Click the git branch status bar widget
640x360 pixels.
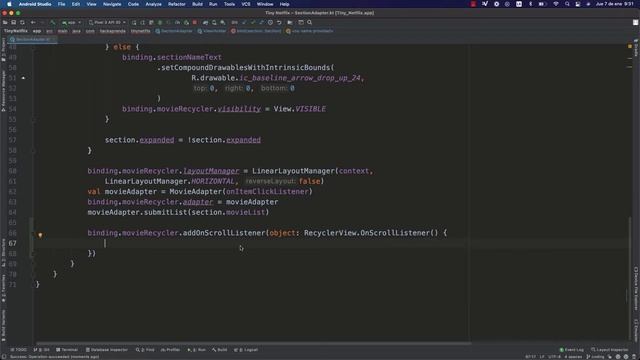point(596,357)
